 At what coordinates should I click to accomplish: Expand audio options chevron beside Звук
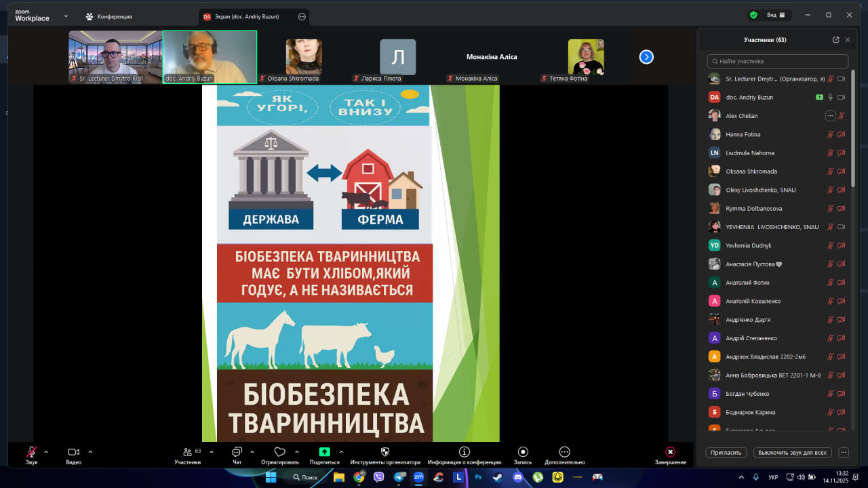click(46, 452)
